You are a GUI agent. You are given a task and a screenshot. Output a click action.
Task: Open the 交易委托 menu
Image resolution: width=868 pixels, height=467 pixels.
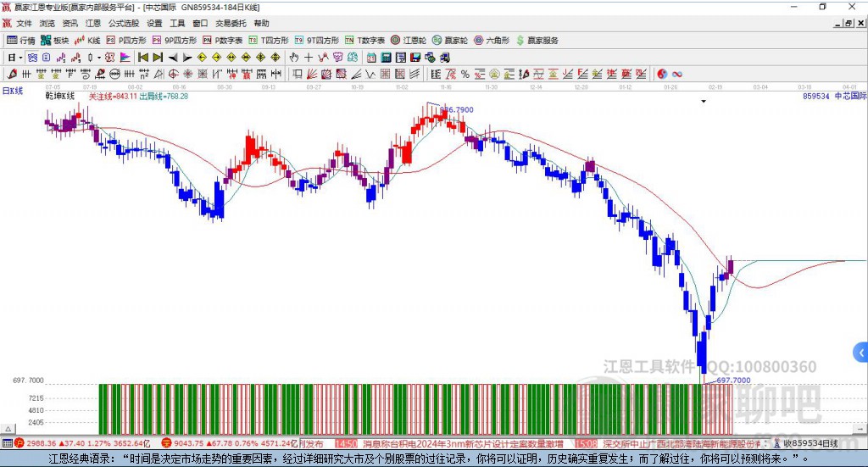point(231,23)
